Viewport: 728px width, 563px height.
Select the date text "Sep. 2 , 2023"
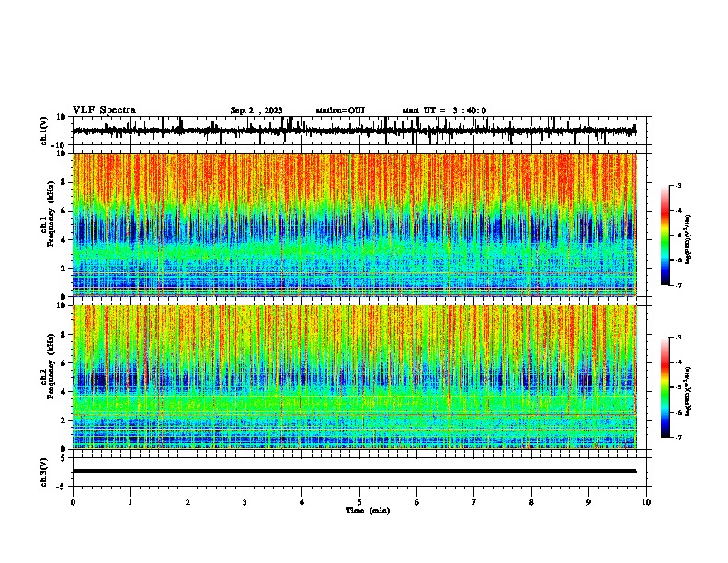(256, 110)
